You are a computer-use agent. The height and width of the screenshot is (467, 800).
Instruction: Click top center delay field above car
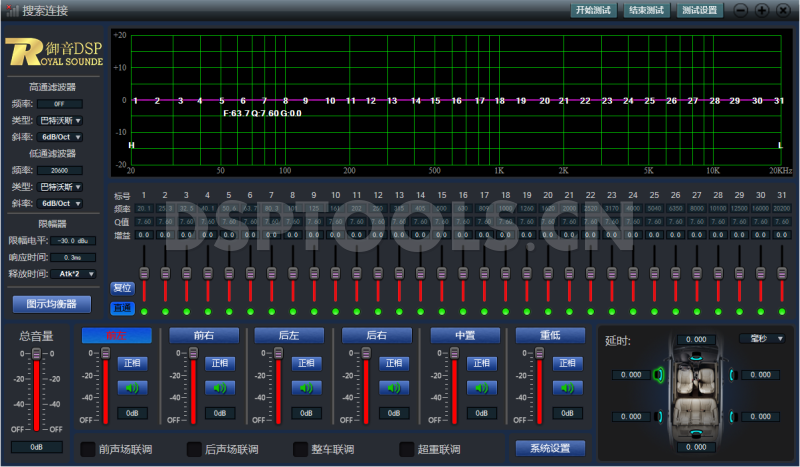(696, 339)
